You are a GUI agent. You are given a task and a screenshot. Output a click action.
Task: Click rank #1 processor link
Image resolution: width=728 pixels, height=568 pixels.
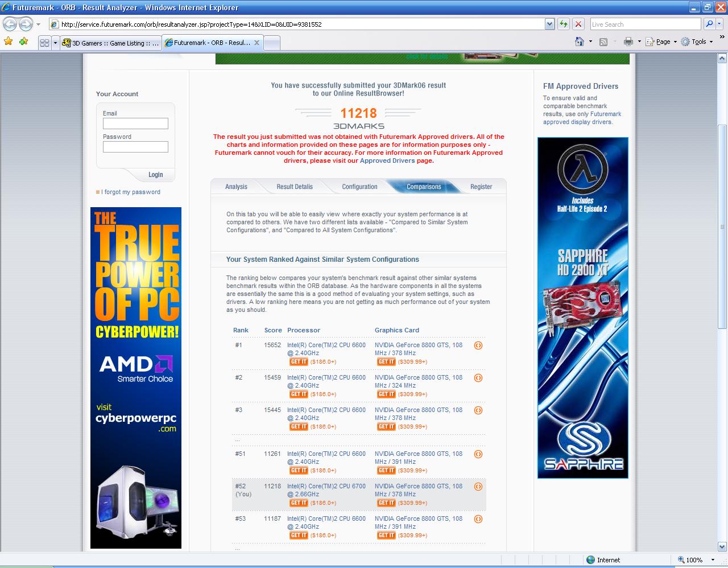click(326, 349)
